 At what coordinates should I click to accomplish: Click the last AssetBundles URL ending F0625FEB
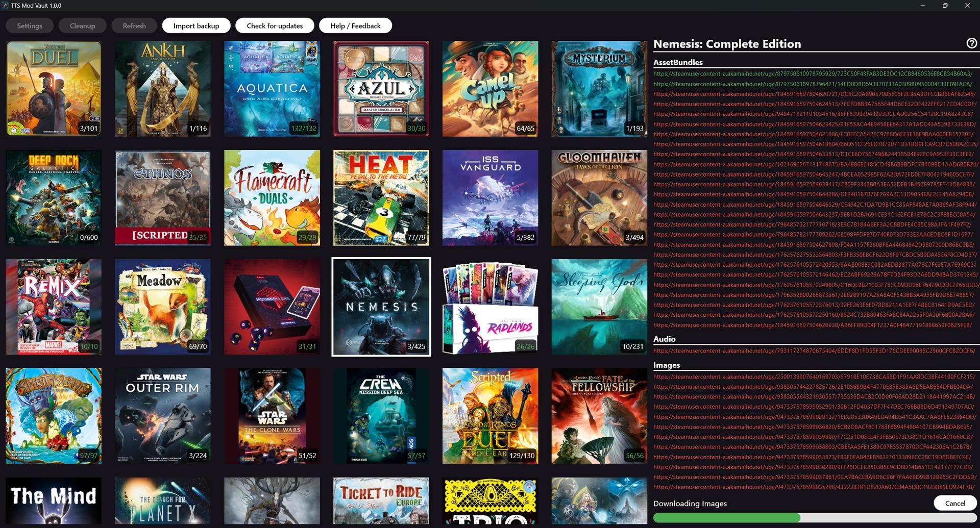point(813,325)
